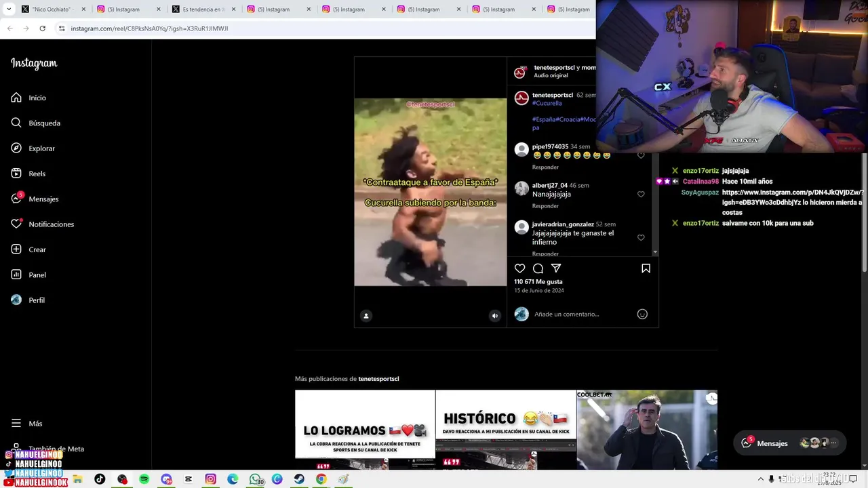Click Crear to make a new post

pyautogui.click(x=28, y=249)
